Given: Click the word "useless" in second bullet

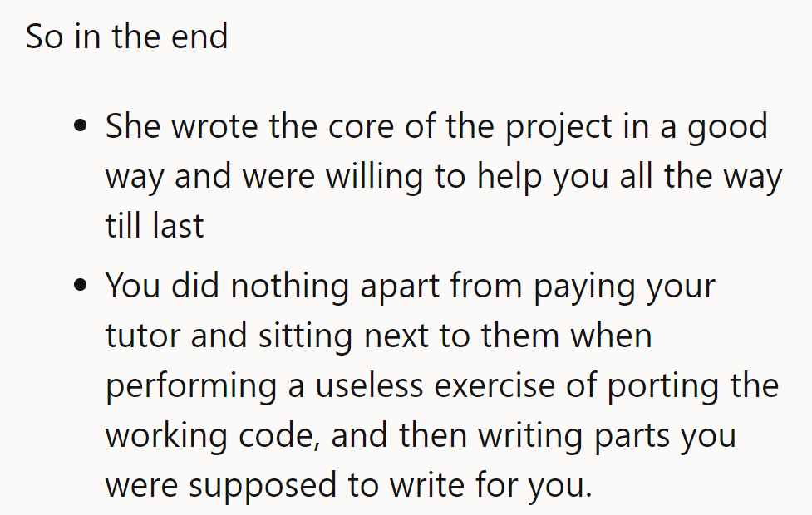Looking at the screenshot, I should pos(369,385).
